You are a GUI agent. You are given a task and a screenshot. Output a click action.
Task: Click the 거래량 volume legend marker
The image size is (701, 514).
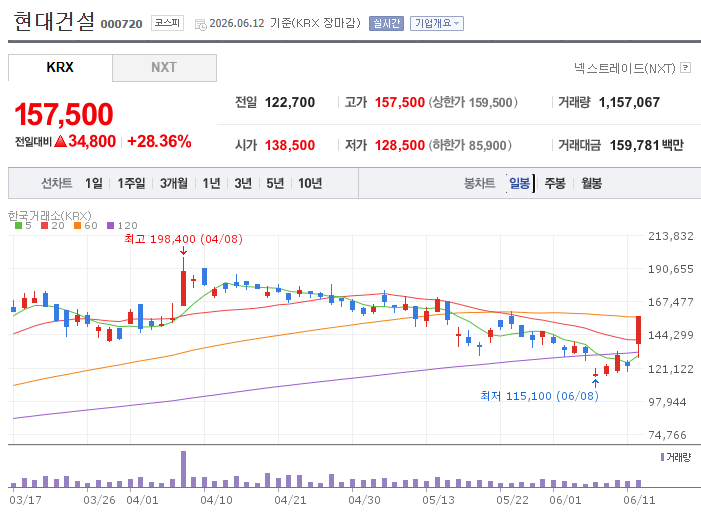[662, 457]
